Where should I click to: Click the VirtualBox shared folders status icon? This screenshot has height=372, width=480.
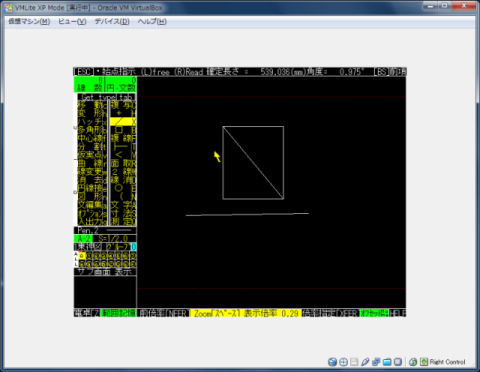(x=387, y=362)
